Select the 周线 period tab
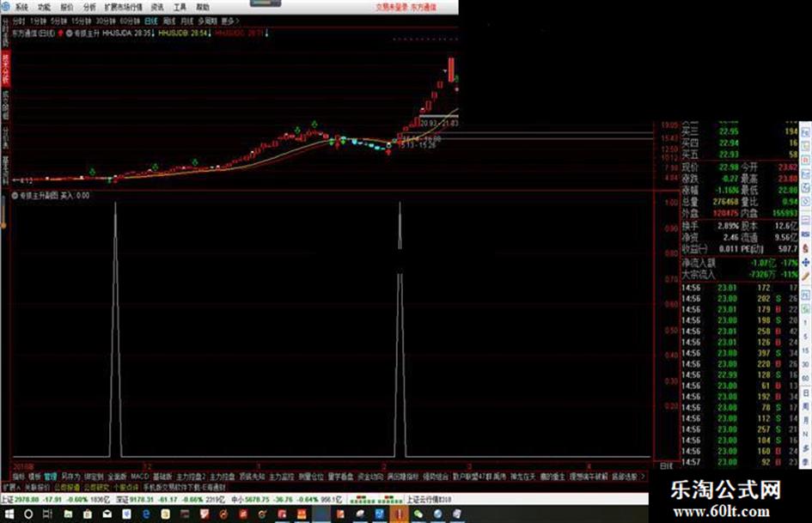The width and height of the screenshot is (812, 523). coord(169,21)
